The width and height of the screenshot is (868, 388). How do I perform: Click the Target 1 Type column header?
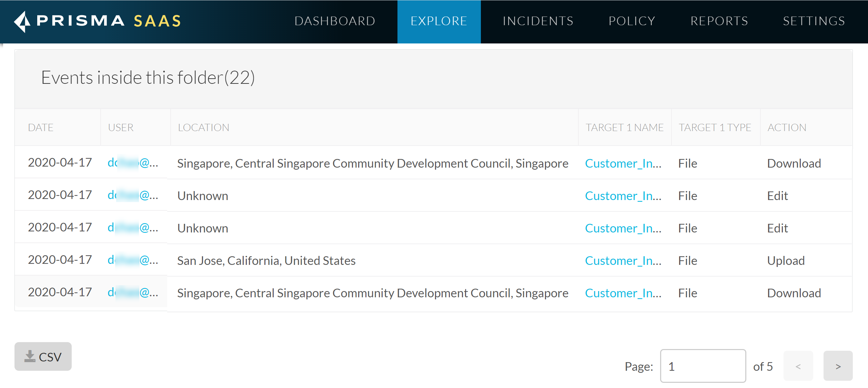coord(715,128)
